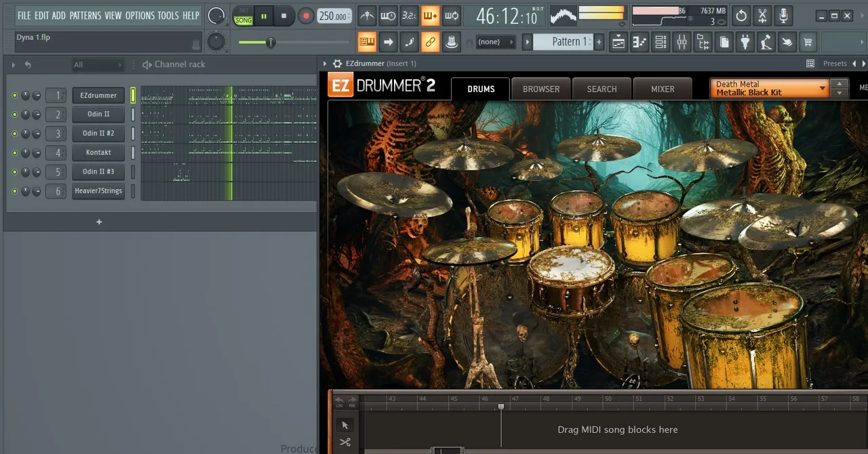Switch to EZdrummer SEARCH tab
The image size is (868, 454).
(x=601, y=89)
